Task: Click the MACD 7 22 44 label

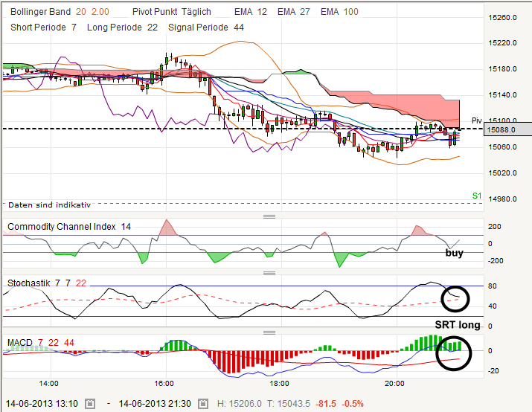Action: tap(41, 343)
